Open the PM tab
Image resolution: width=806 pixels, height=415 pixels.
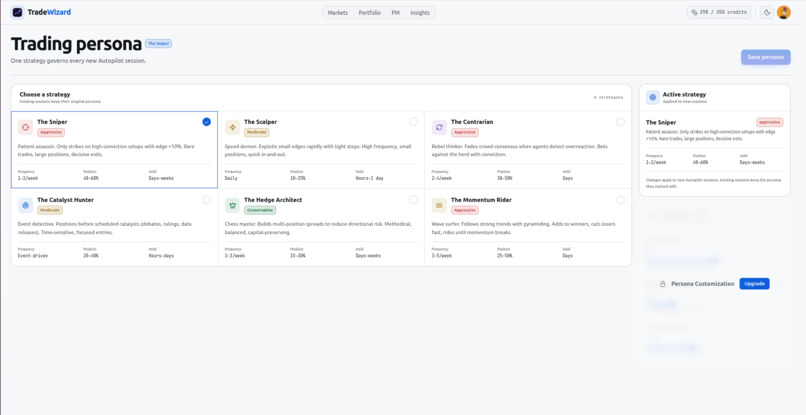(x=395, y=13)
